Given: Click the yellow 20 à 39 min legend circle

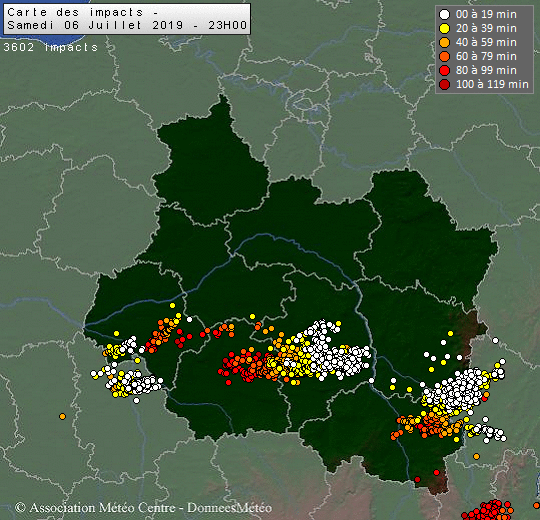Looking at the screenshot, I should coord(445,29).
